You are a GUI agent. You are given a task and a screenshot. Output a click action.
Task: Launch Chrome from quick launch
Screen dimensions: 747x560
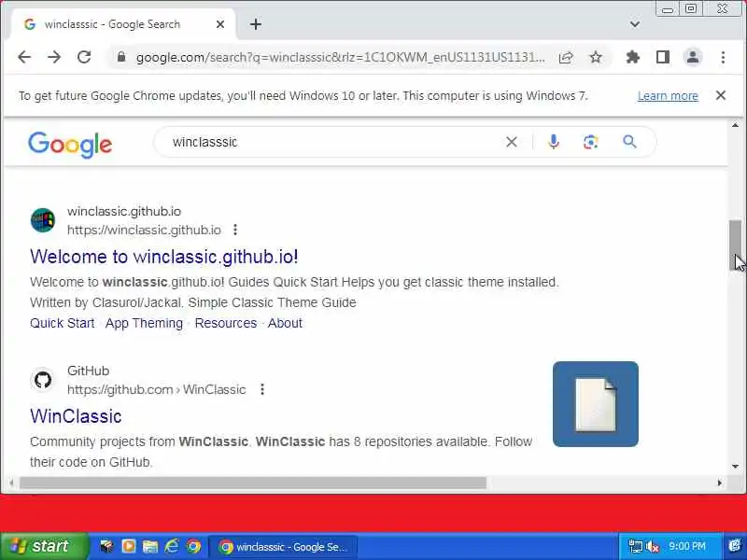coord(193,546)
